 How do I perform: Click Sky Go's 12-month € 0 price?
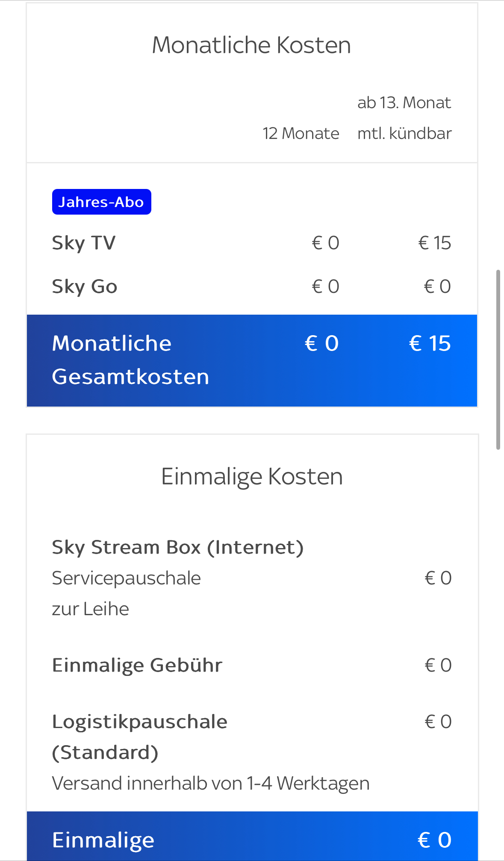point(325,286)
